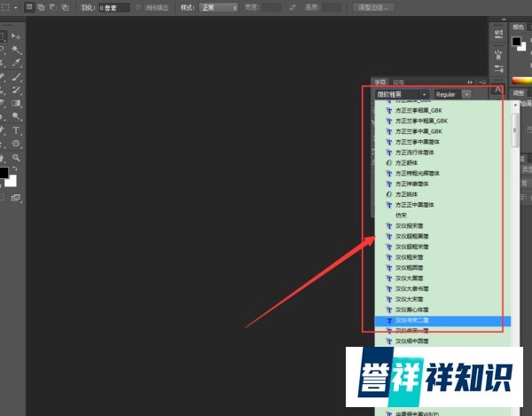Click the font list scrollbar thumb

(x=515, y=130)
